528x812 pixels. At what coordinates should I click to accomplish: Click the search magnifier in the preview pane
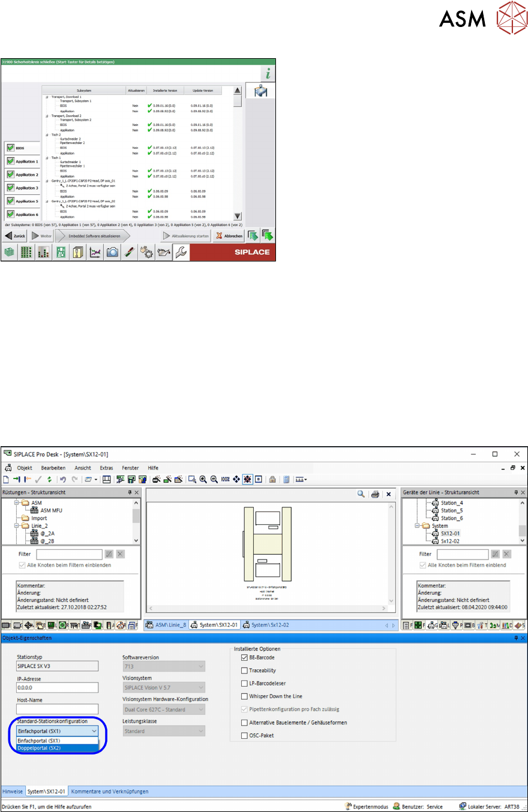pyautogui.click(x=361, y=494)
